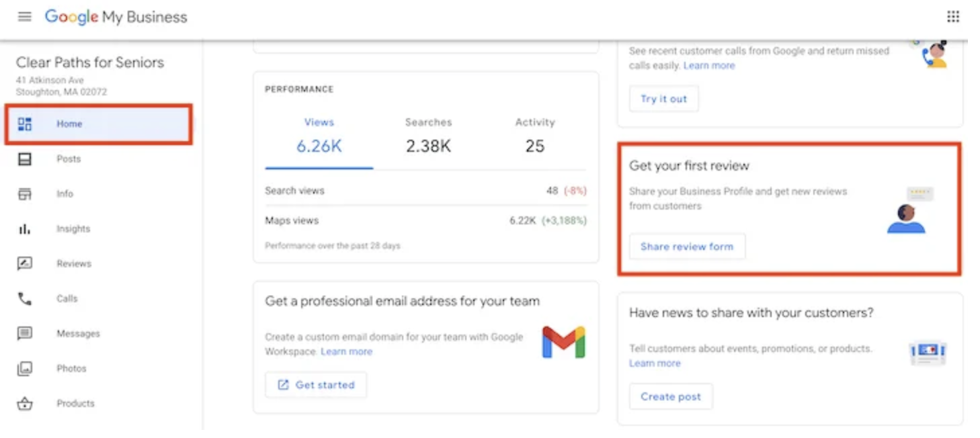Screen dimensions: 980x438
Task: Open Learn more link for Google Workspace
Action: (346, 352)
